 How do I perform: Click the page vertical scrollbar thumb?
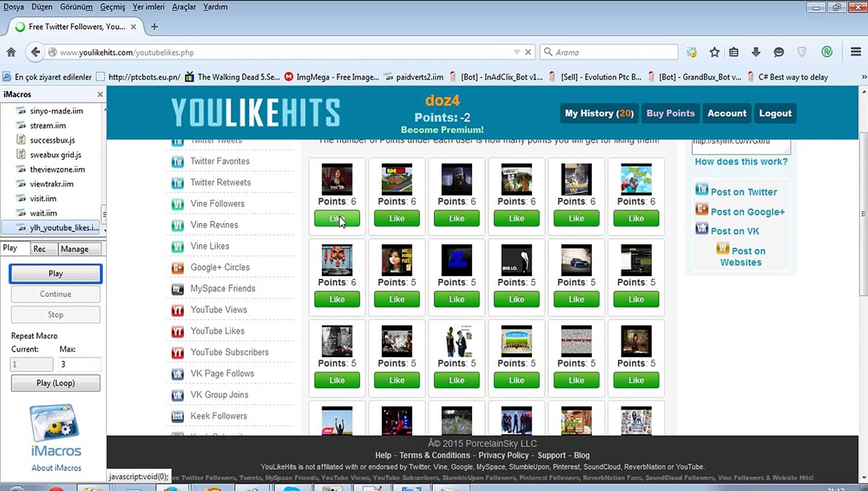pyautogui.click(x=863, y=214)
